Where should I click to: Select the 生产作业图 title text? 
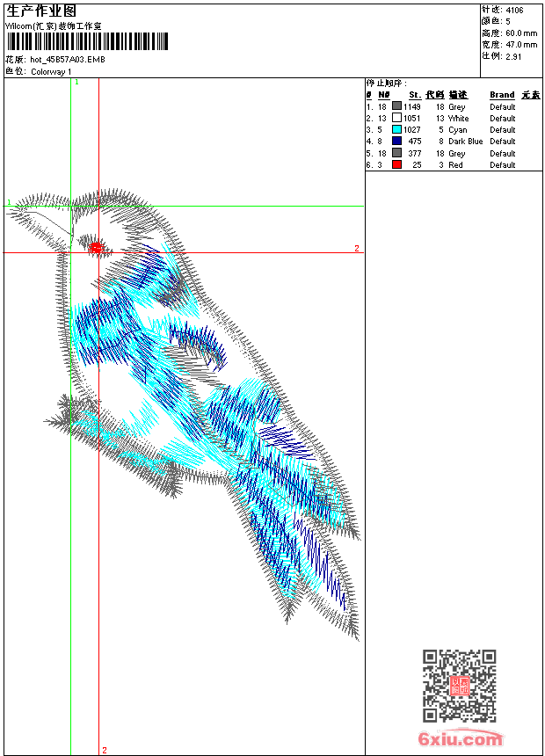click(41, 11)
